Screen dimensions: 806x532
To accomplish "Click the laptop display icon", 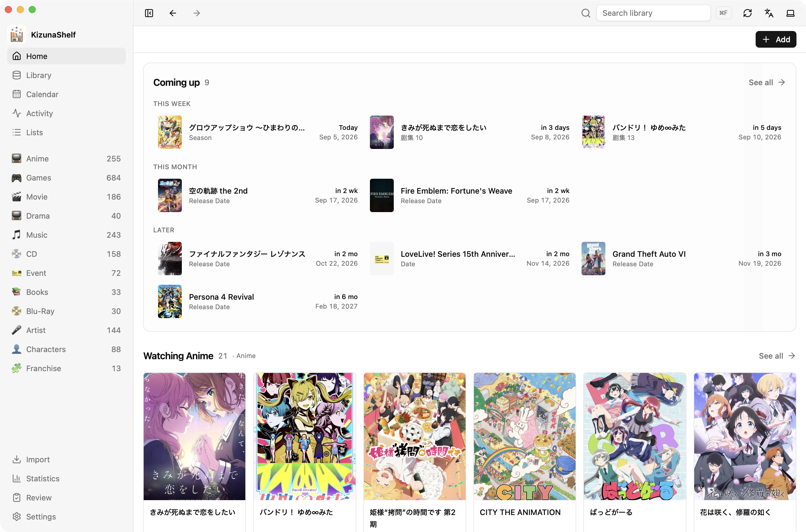I will [790, 13].
